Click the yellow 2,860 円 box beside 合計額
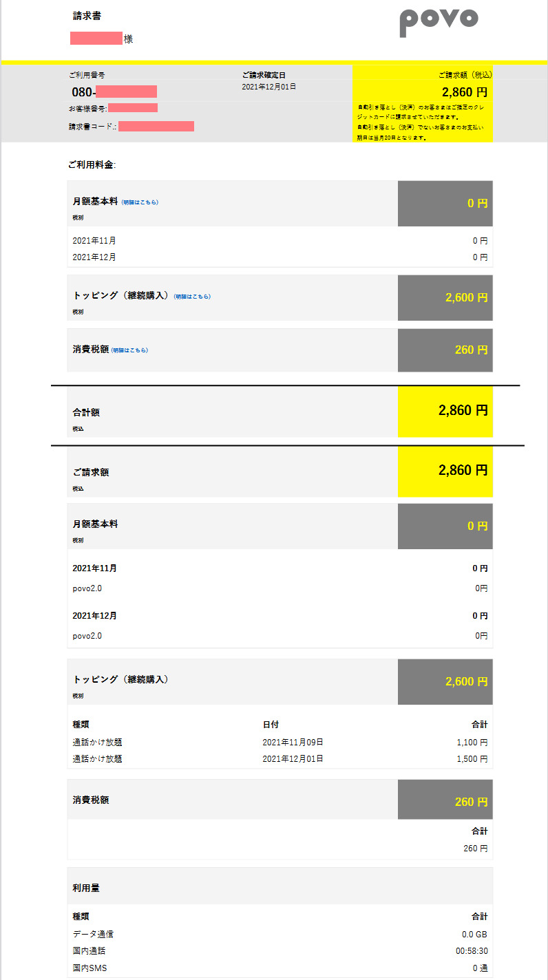 click(x=445, y=411)
